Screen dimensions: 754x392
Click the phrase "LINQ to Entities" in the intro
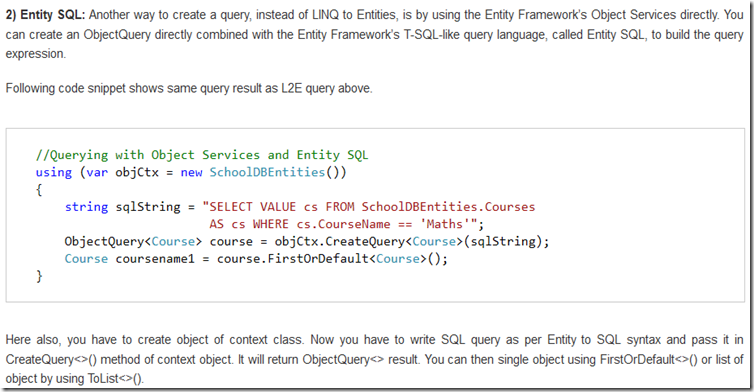tap(354, 15)
